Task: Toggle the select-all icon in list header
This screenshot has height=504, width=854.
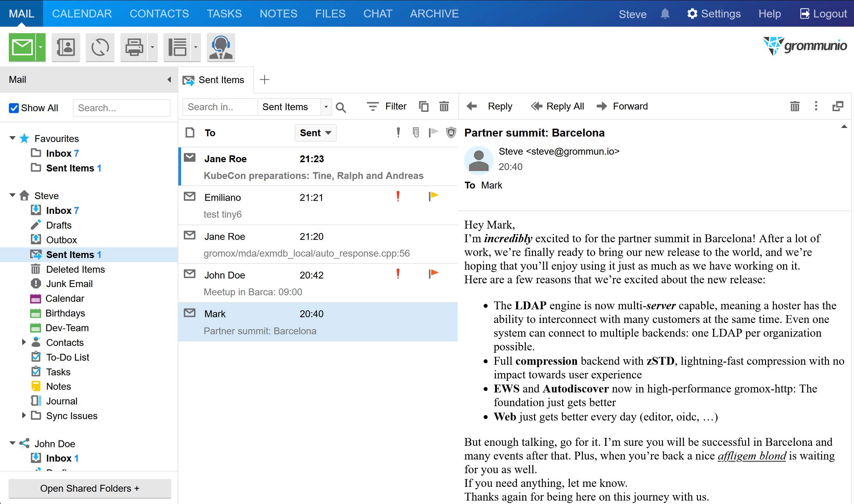Action: 190,133
